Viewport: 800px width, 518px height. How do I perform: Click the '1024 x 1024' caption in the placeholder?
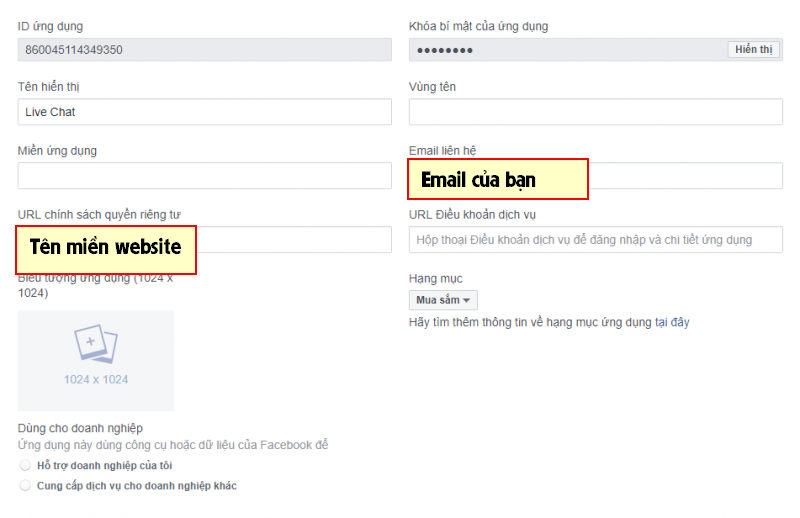[96, 380]
